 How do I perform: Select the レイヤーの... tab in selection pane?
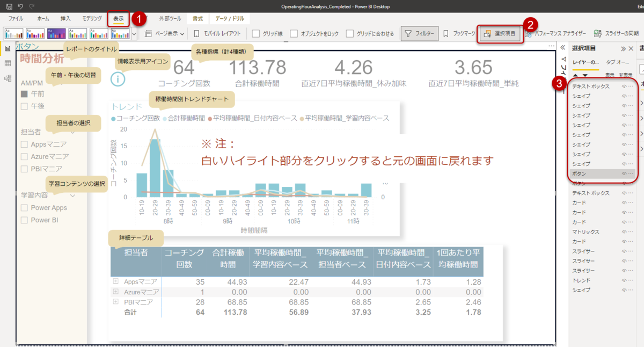coord(586,62)
